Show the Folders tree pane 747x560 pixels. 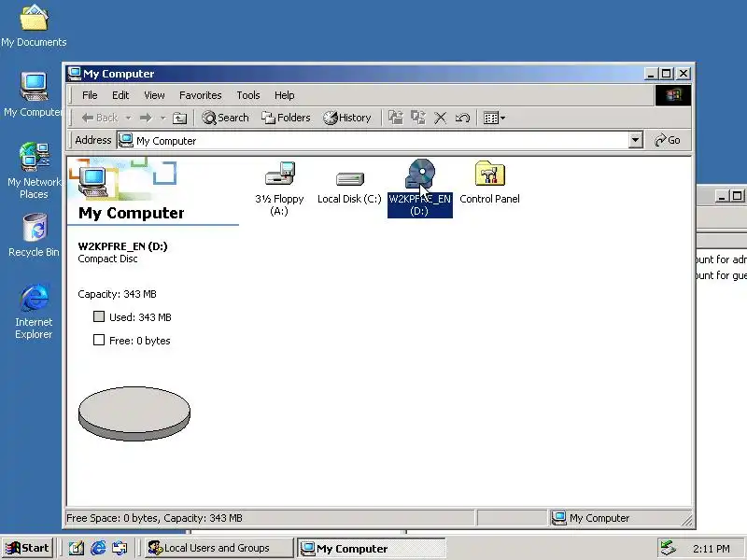coord(286,118)
